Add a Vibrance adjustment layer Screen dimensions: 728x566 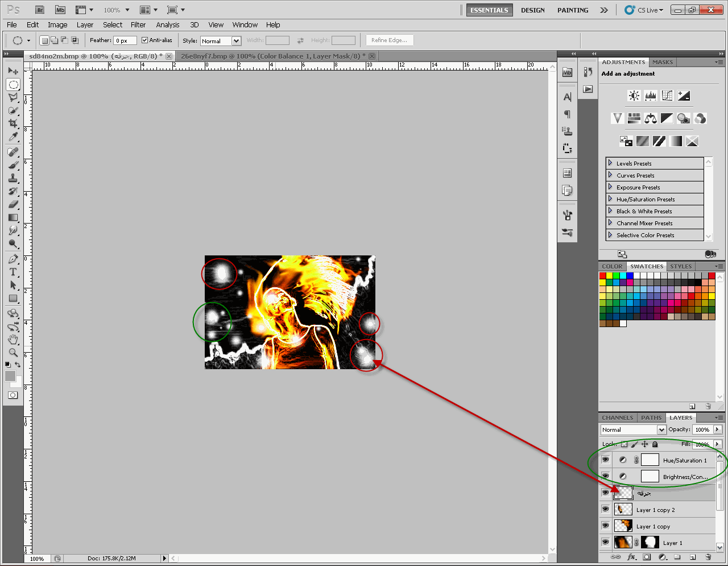618,118
